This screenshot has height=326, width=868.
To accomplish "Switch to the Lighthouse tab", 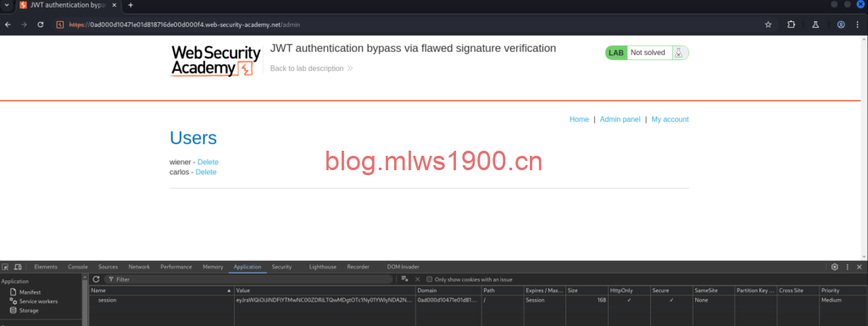I will (x=323, y=267).
